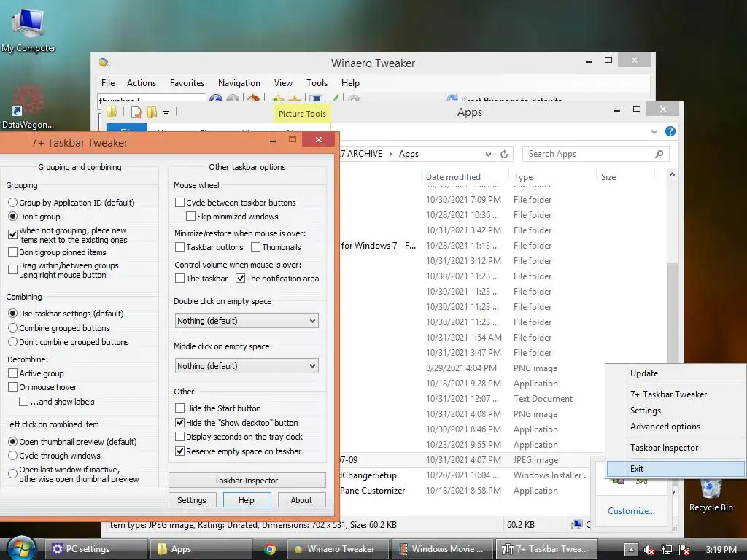
Task: Open Customize Quick Access Toolbar dropdown arrow
Action: pyautogui.click(x=166, y=113)
